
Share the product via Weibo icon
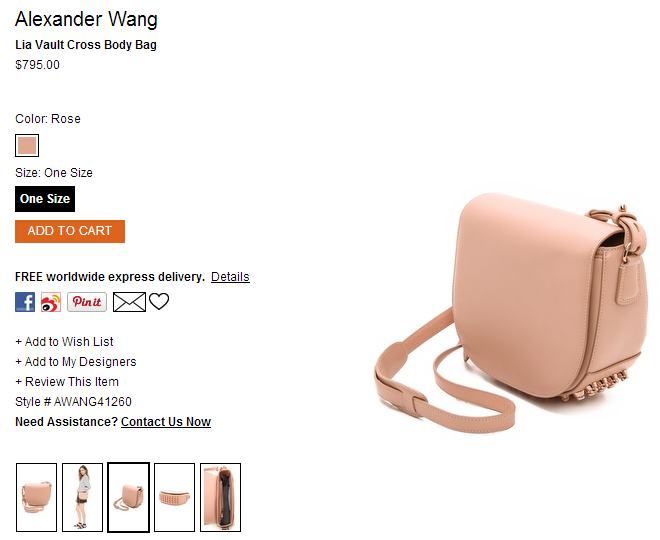click(x=51, y=302)
